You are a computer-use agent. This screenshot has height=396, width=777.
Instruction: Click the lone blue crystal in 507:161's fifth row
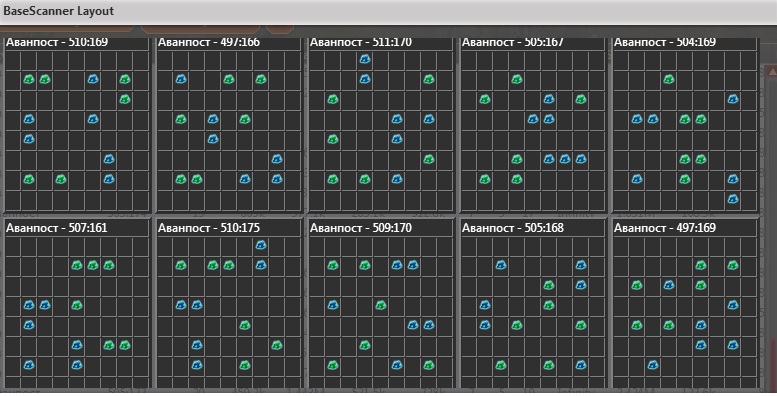pyautogui.click(x=29, y=325)
